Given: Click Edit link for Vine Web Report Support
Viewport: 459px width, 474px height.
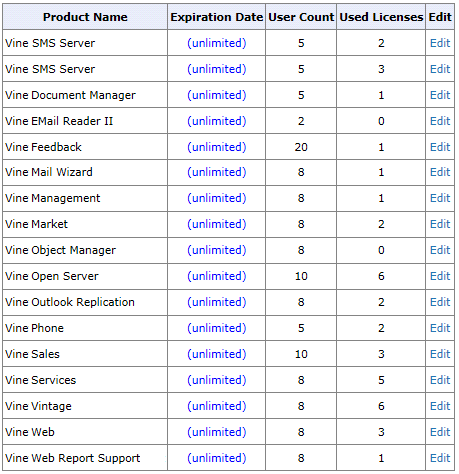Looking at the screenshot, I should point(440,458).
